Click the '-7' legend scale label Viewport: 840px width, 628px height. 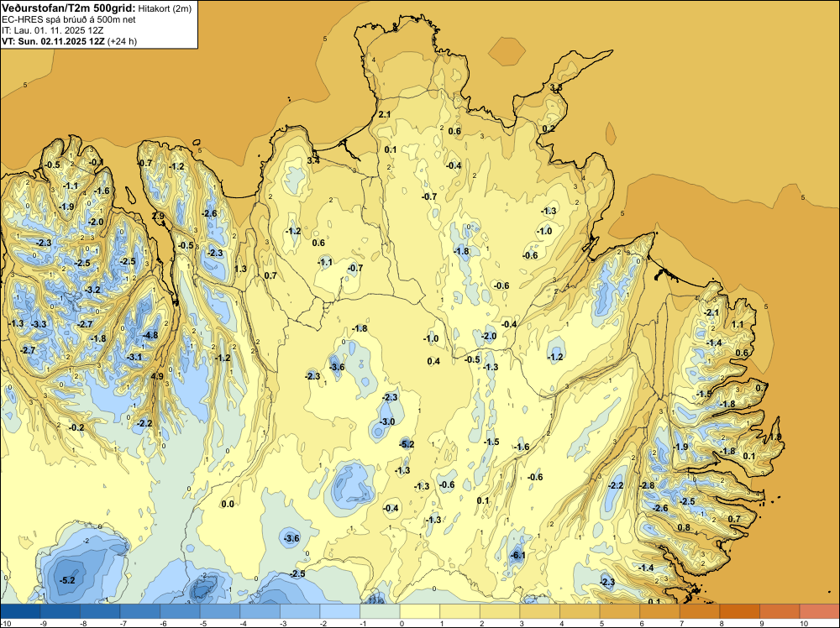click(123, 624)
